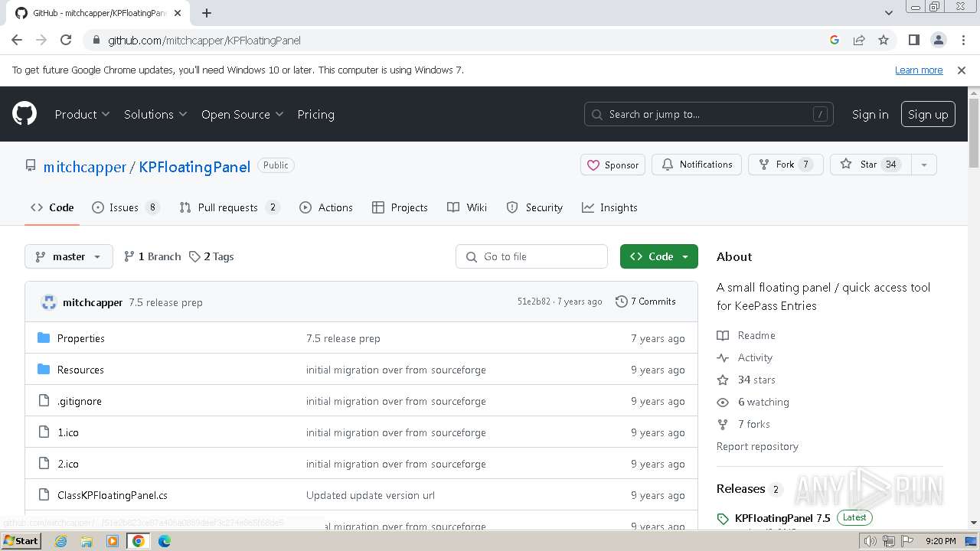Fork the repository
Viewport: 980px width, 551px height.
[x=786, y=165]
